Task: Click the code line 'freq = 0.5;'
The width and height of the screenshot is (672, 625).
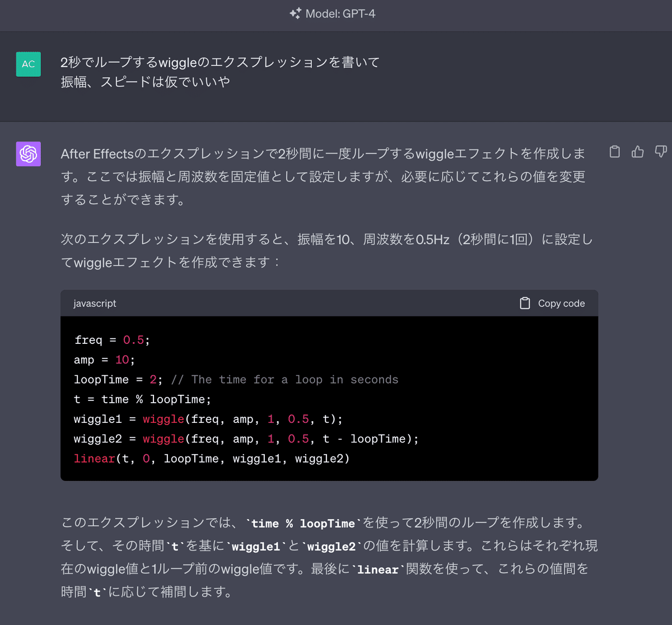Action: click(112, 340)
